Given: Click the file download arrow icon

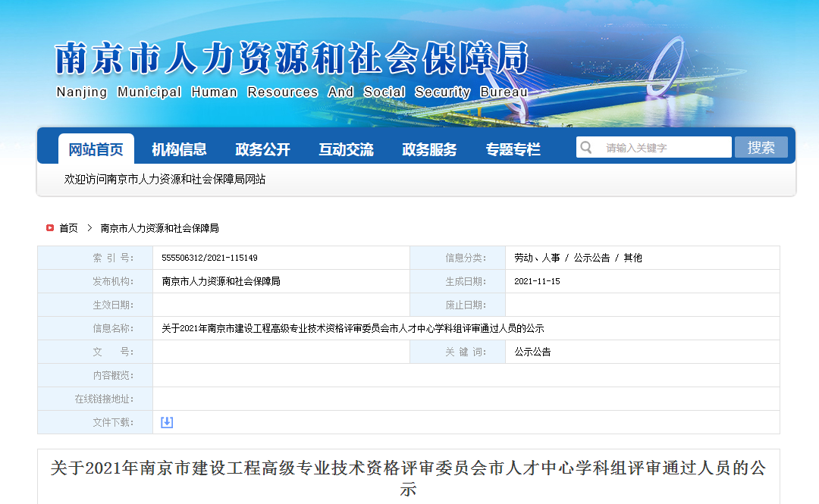Looking at the screenshot, I should click(x=167, y=422).
